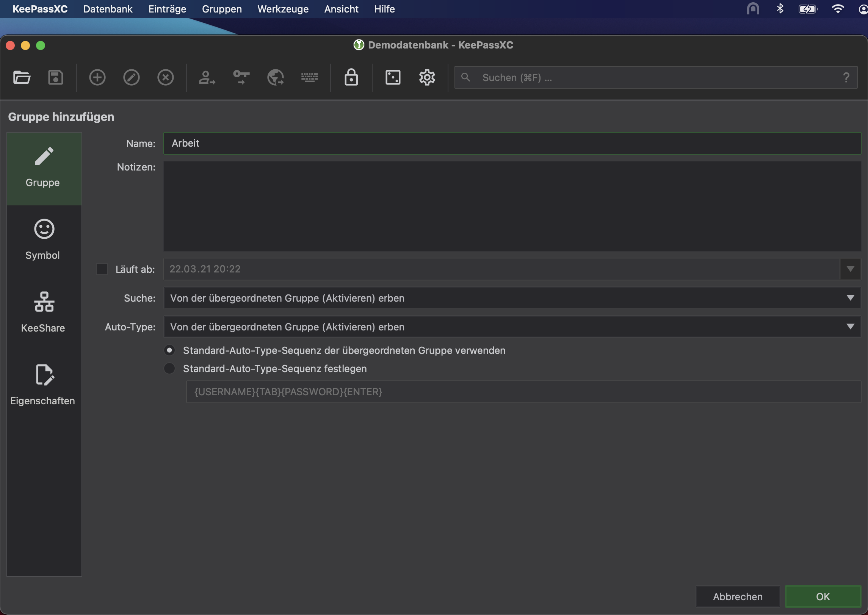Select Standard-Auto-Type-Sequenz festlegen radio button
Screen dimensions: 868x615
coord(169,368)
